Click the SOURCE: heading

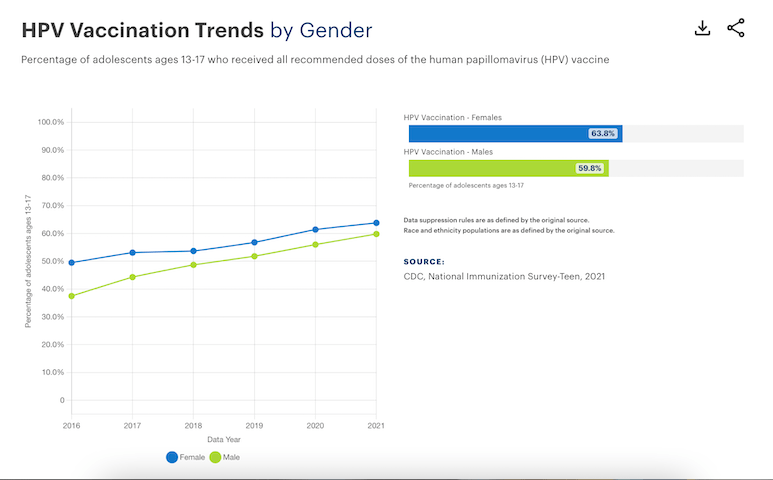424,262
